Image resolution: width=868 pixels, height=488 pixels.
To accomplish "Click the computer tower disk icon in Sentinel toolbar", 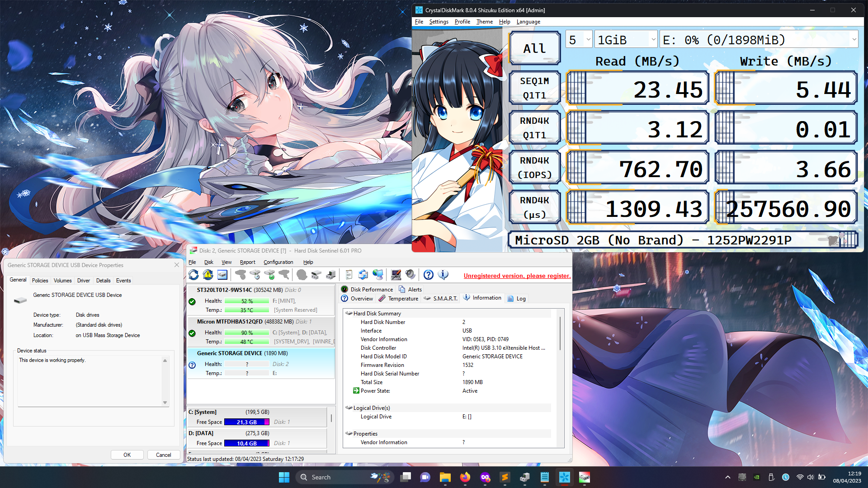I will click(331, 275).
